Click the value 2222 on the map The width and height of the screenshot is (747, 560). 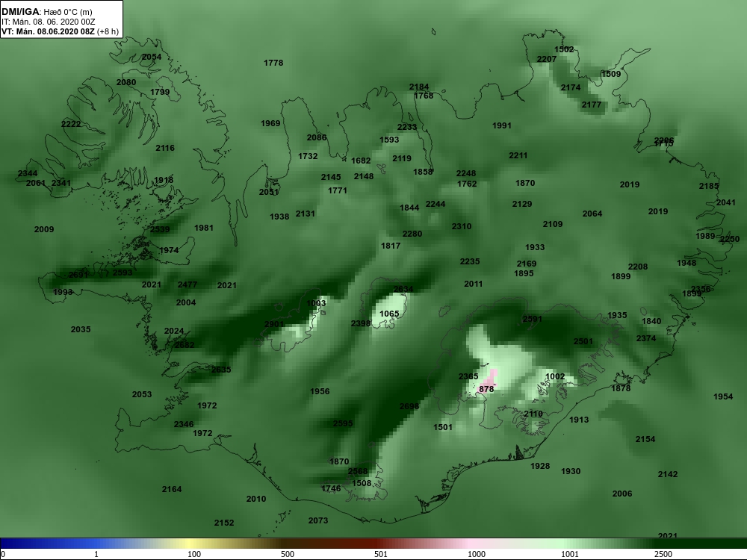pyautogui.click(x=71, y=124)
